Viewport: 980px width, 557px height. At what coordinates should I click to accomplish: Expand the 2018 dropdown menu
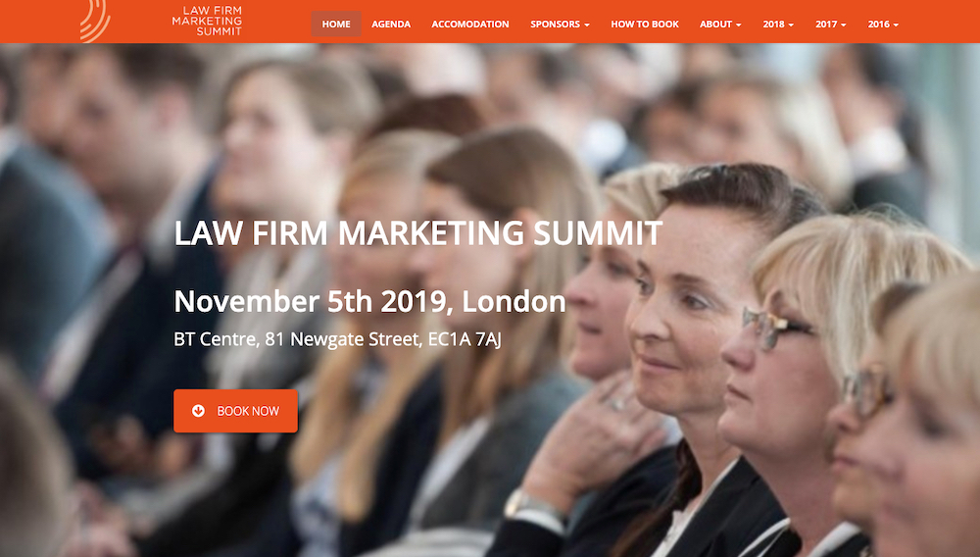[x=778, y=24]
